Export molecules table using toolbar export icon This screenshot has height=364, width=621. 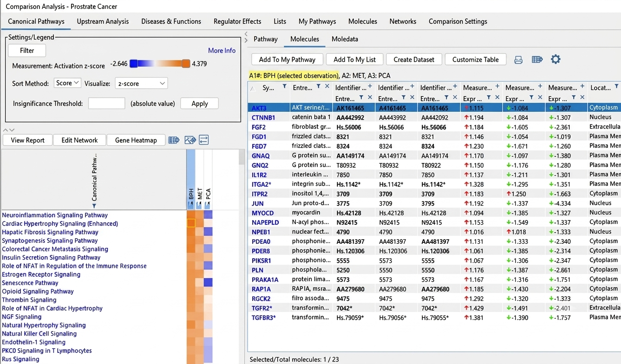click(x=537, y=59)
